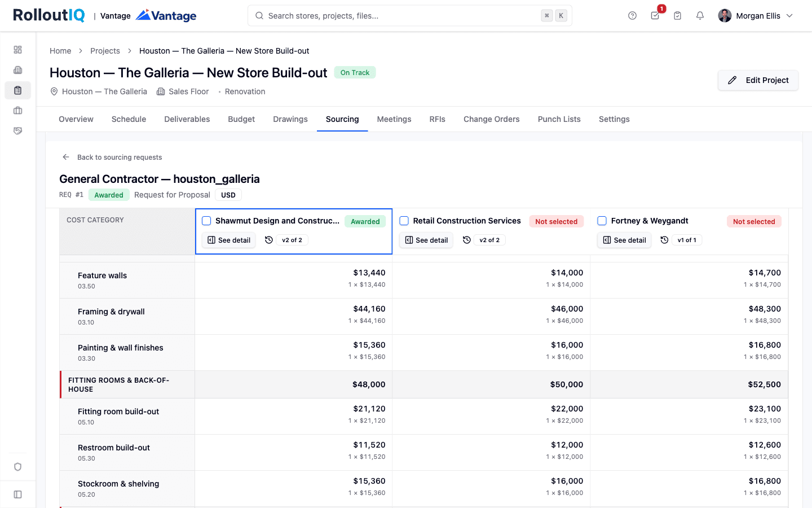Screen dimensions: 812x508
Task: Switch to the Deliverables tab
Action: (x=187, y=119)
